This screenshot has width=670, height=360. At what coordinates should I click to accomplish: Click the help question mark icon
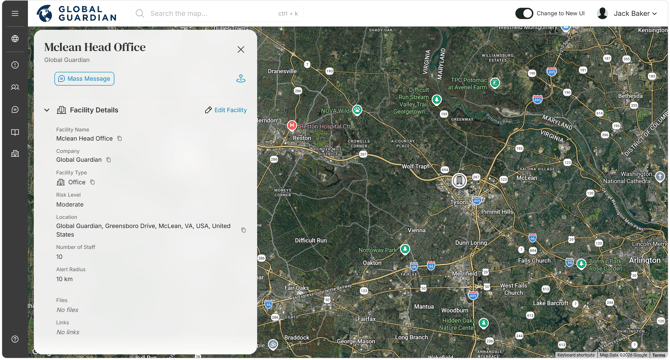[x=15, y=339]
